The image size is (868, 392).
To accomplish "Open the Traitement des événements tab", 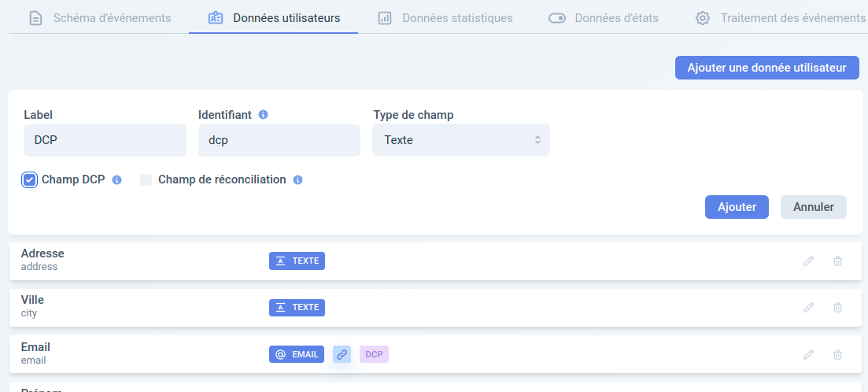I will click(x=780, y=18).
